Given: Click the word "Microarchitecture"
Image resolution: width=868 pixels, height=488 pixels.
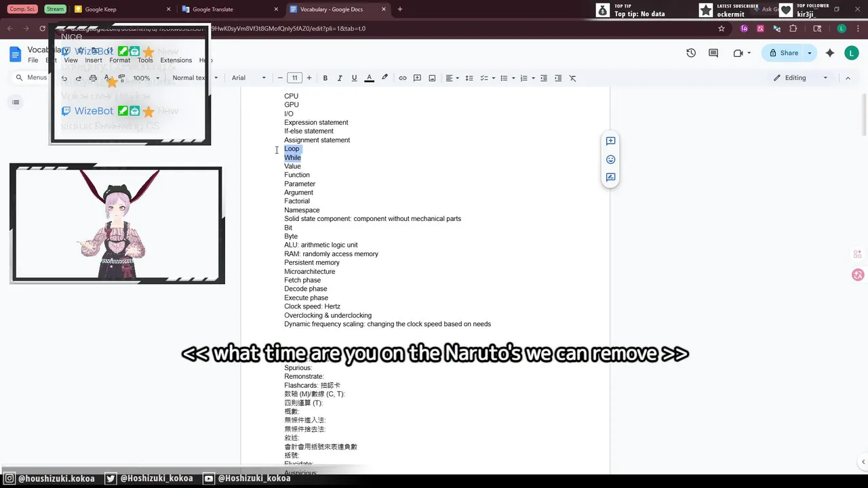Looking at the screenshot, I should tap(310, 271).
